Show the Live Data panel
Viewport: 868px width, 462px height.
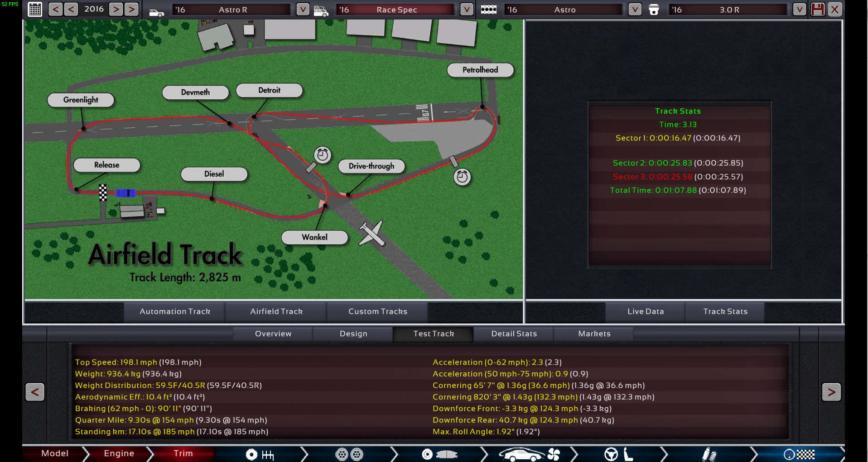coord(645,312)
